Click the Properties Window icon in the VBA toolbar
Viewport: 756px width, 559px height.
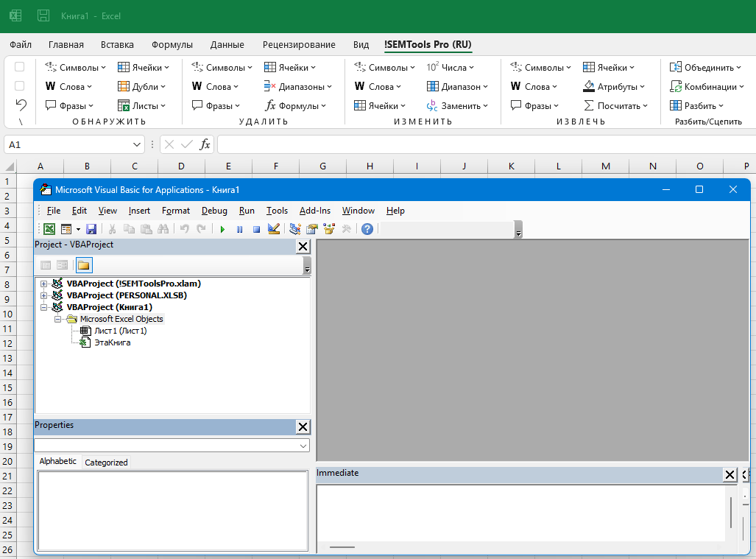coord(312,229)
